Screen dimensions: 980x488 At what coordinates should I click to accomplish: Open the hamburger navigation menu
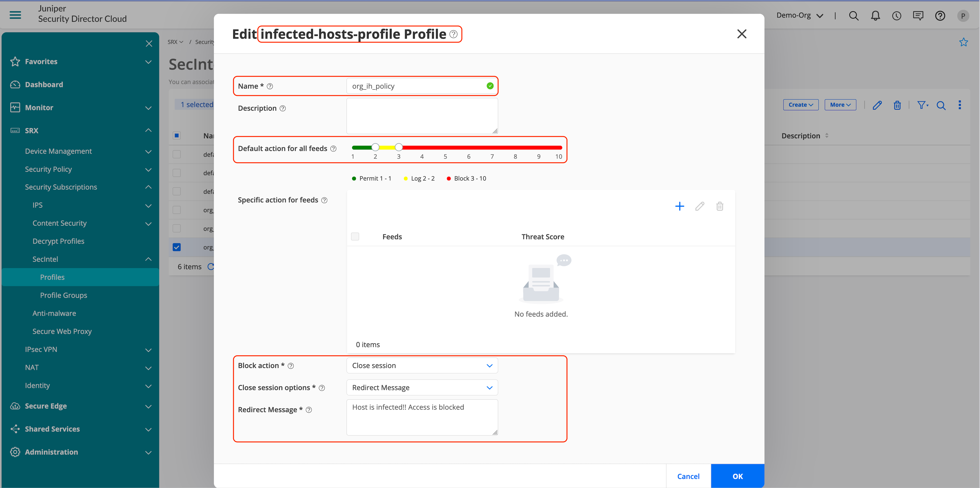pos(15,15)
